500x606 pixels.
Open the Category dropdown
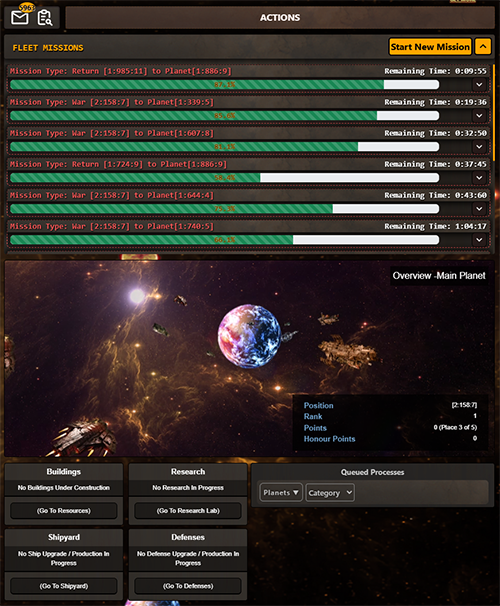330,493
